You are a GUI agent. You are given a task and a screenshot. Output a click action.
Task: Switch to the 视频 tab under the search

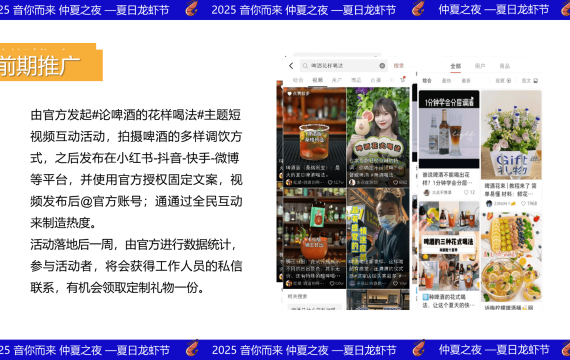[x=317, y=80]
